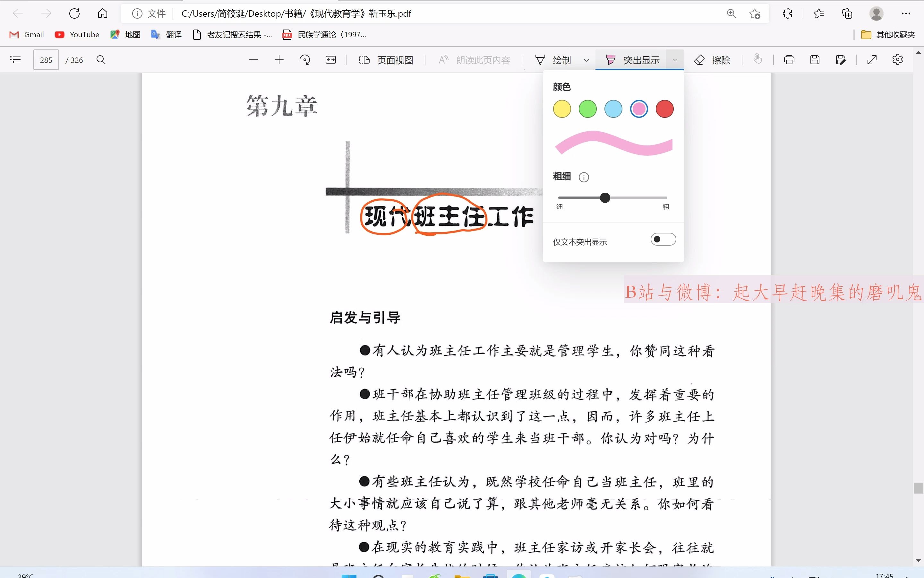Image resolution: width=924 pixels, height=578 pixels.
Task: Search within the PDF document
Action: coord(101,60)
